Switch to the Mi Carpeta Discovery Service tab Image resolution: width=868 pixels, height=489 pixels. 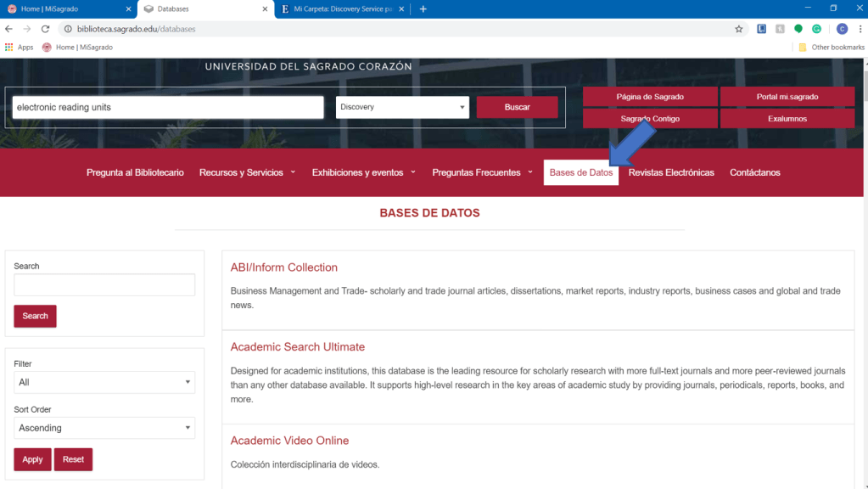pyautogui.click(x=342, y=9)
